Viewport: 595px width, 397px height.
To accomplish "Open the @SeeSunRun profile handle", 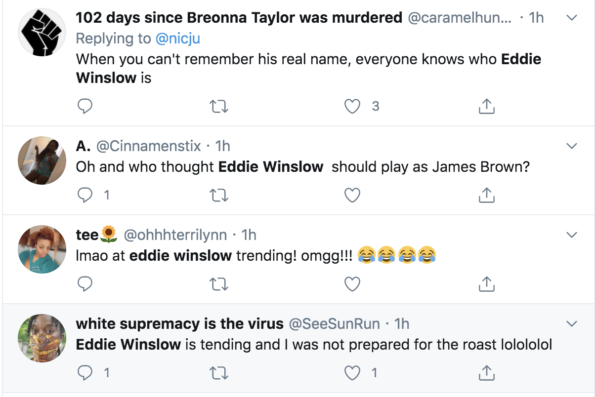I will pyautogui.click(x=334, y=324).
